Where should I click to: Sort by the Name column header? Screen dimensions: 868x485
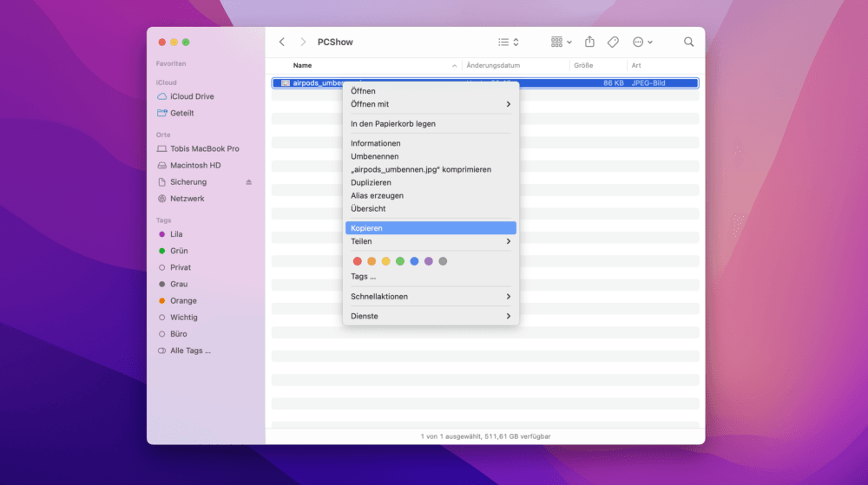pos(302,65)
